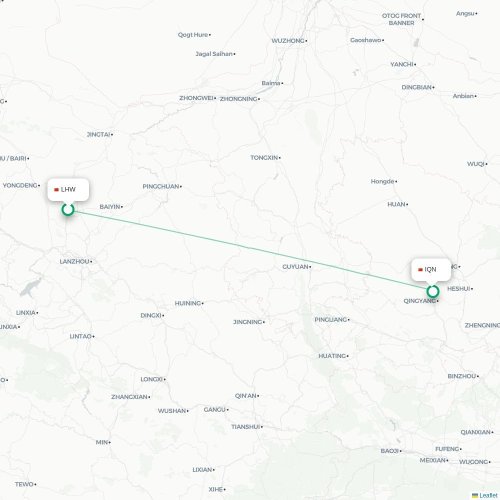This screenshot has width=500, height=500.
Task: Click the IQN airport circle marker
Action: pos(433,292)
